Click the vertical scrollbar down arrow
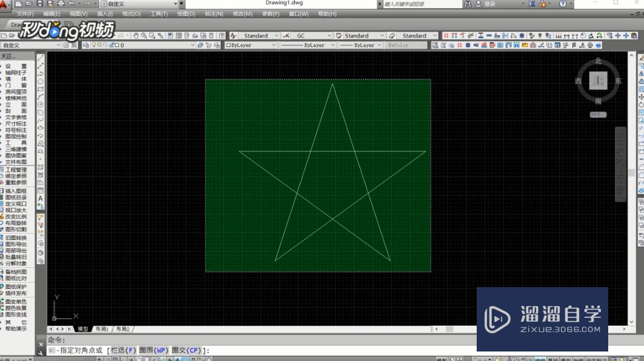The image size is (644, 361). [632, 322]
